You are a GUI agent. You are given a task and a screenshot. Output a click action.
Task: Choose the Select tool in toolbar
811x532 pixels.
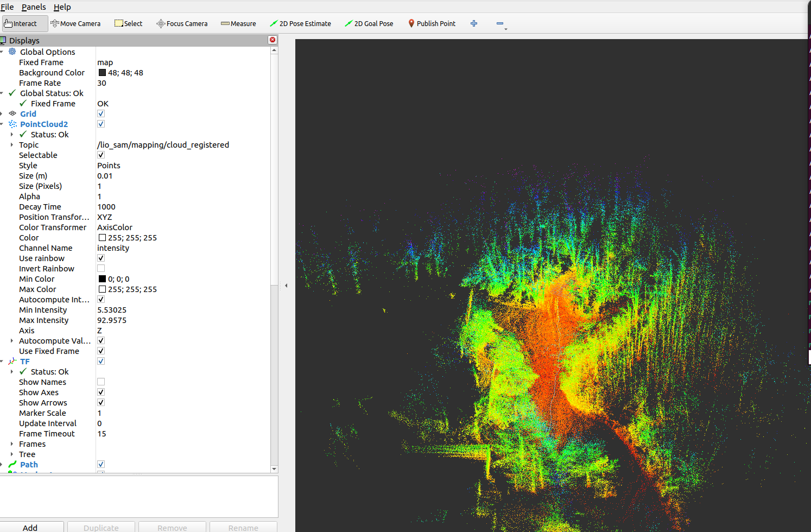coord(129,23)
